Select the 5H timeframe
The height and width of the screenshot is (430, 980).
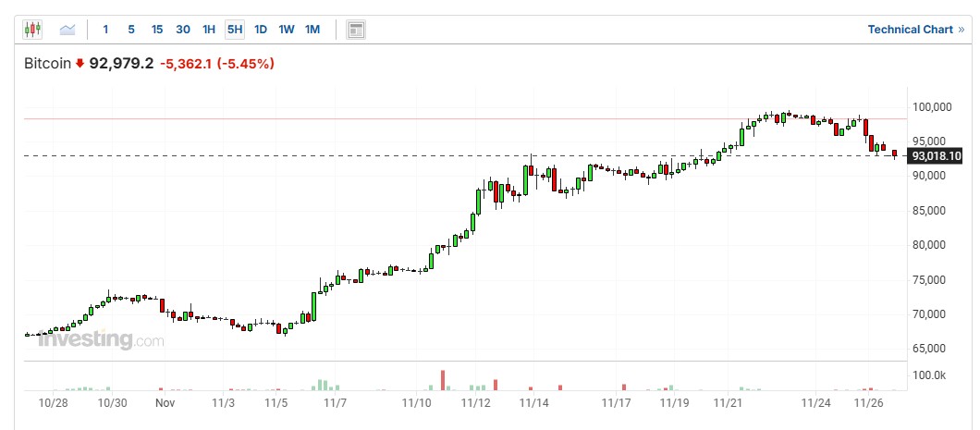[x=235, y=30]
